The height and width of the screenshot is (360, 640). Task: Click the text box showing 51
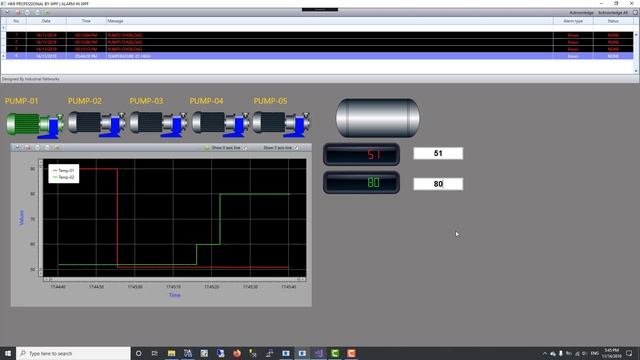pyautogui.click(x=438, y=153)
